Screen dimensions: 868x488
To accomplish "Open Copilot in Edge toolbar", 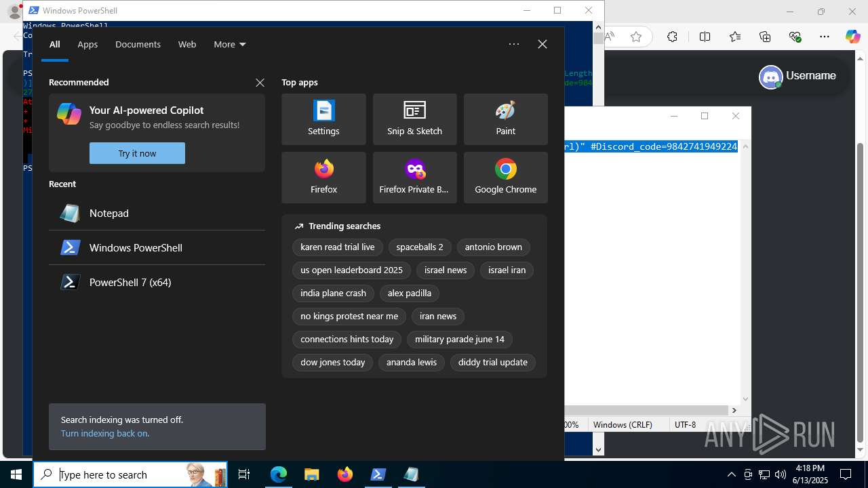I will click(x=852, y=37).
